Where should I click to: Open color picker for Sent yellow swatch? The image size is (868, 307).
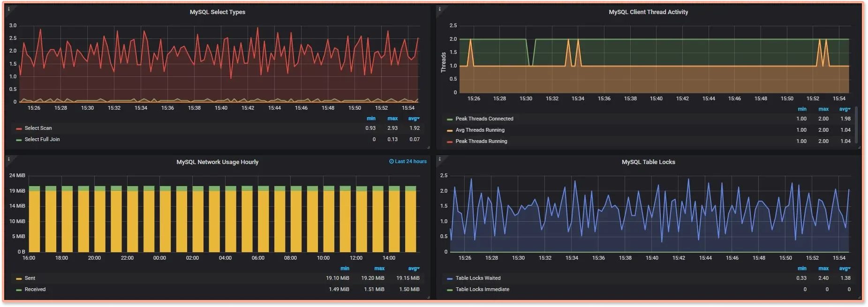(19, 278)
